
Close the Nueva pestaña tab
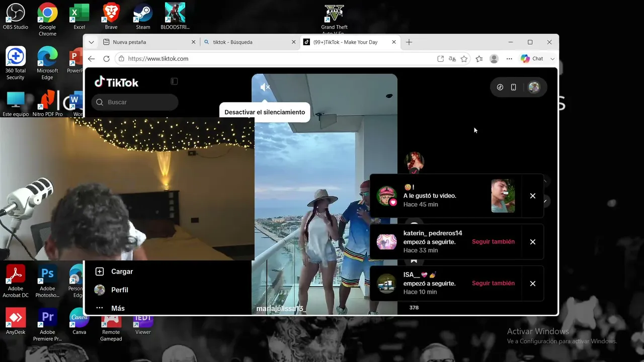[193, 42]
